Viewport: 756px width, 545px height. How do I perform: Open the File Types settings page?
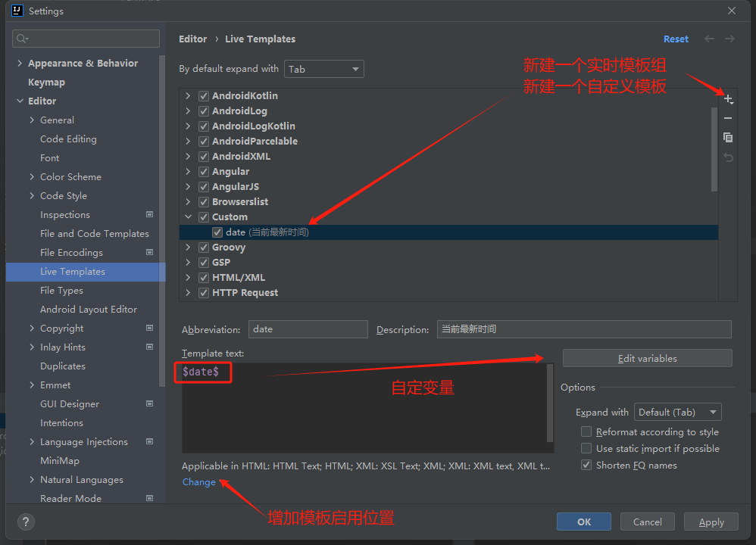tap(61, 290)
